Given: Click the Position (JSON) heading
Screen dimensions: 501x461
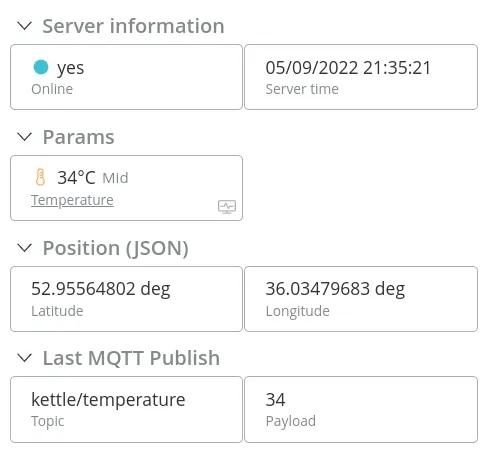Looking at the screenshot, I should [x=116, y=248].
